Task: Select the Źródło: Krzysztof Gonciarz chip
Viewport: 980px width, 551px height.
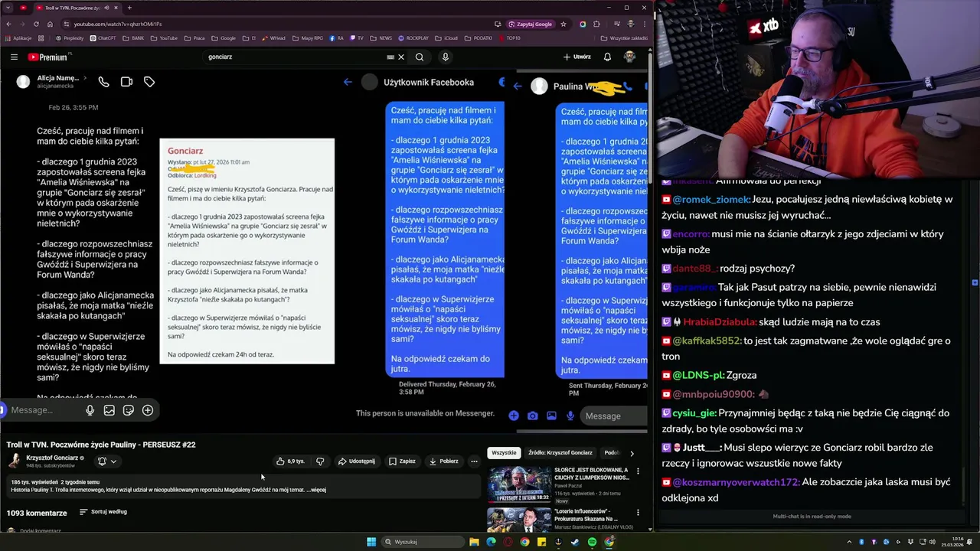Action: pyautogui.click(x=560, y=453)
